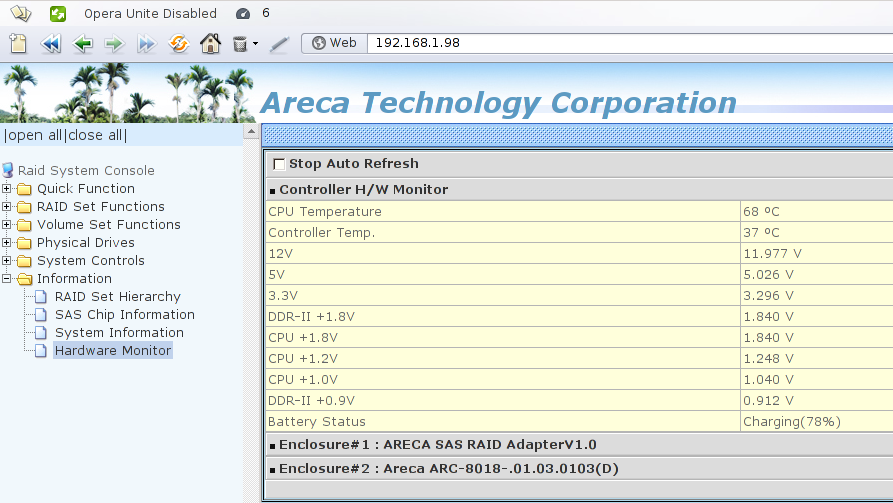Open trash dropdown arrow in toolbar
This screenshot has height=503, width=893.
click(x=255, y=44)
